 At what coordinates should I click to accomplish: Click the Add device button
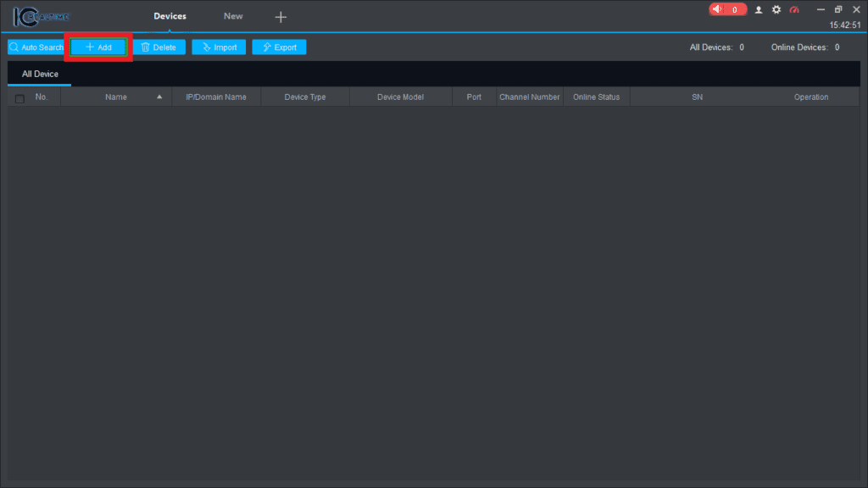coord(98,47)
